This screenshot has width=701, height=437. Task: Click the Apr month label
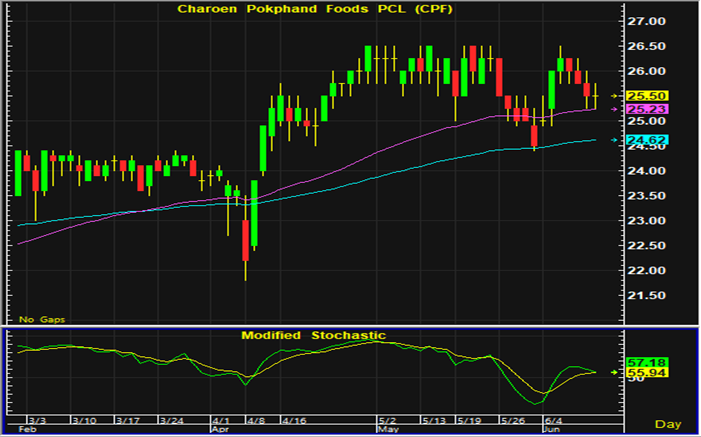click(x=220, y=429)
